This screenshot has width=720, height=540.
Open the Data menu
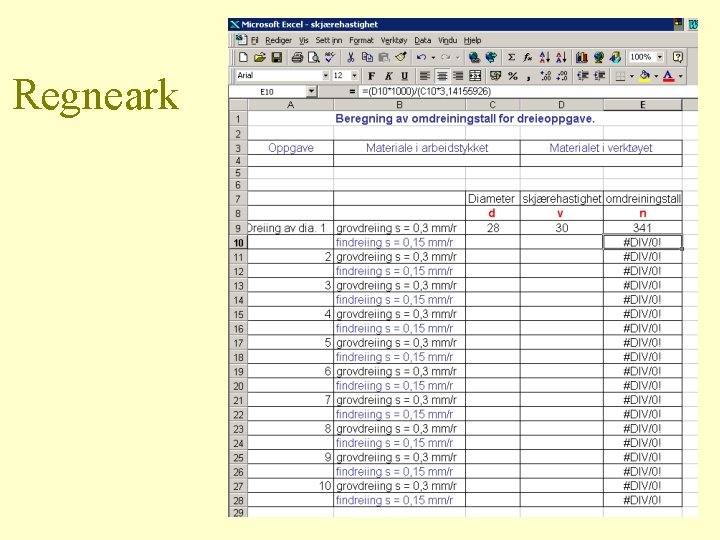(x=422, y=40)
